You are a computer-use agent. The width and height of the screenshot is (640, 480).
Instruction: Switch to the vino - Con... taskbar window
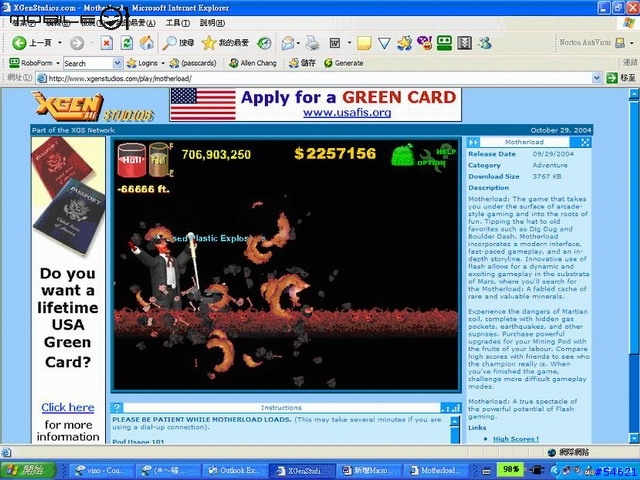coord(102,470)
